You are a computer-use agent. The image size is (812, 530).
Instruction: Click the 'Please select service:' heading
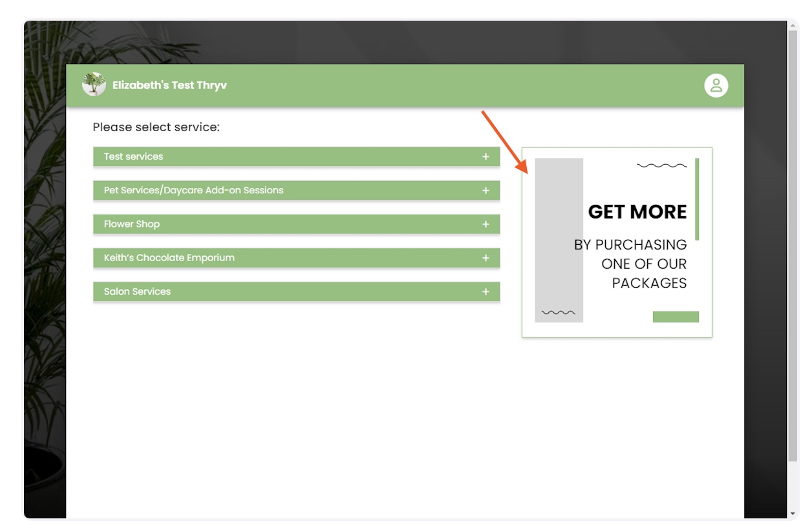(156, 127)
